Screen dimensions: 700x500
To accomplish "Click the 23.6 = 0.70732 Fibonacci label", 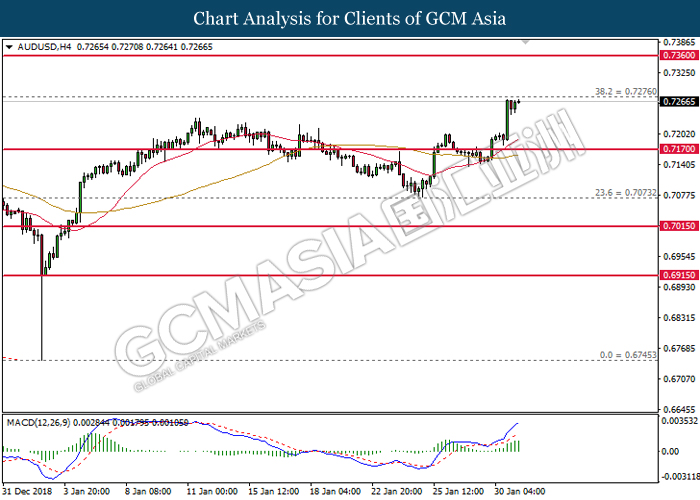I will point(626,193).
